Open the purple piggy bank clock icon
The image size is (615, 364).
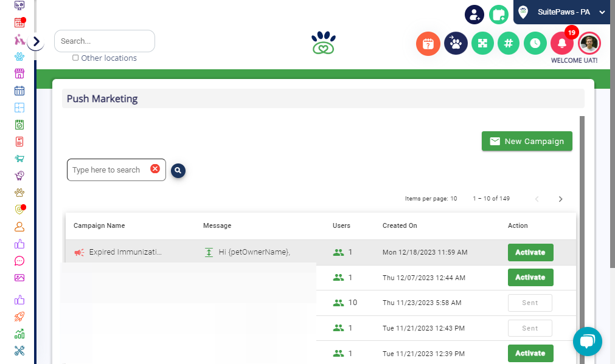19,175
